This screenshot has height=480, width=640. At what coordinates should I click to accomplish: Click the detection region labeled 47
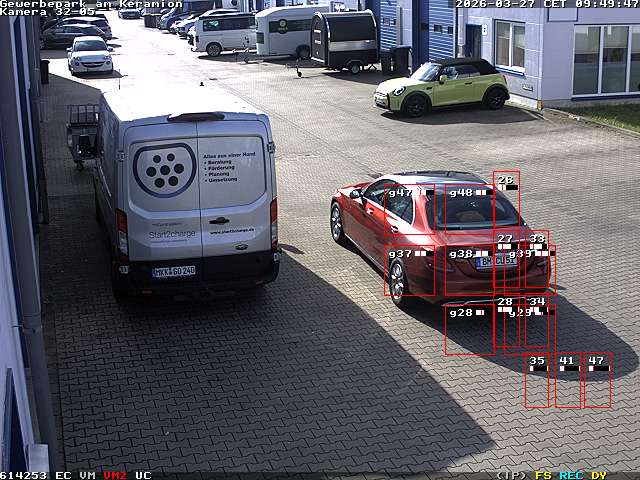pos(597,380)
